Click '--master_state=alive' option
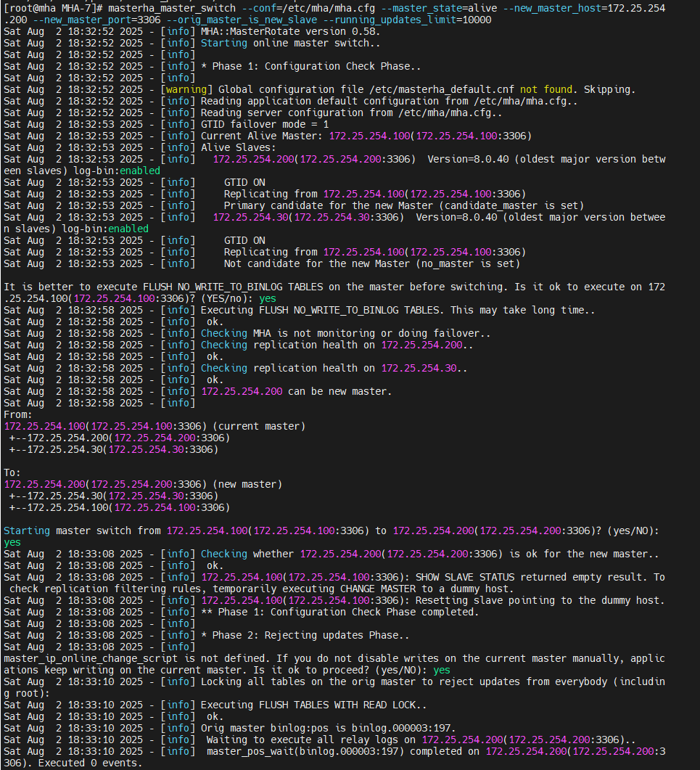The width and height of the screenshot is (700, 770). point(439,9)
